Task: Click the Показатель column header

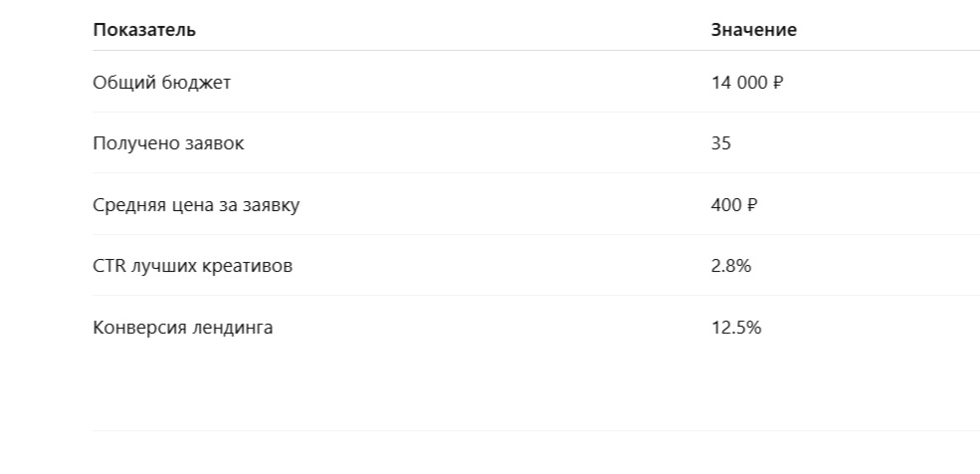Action: (x=143, y=30)
